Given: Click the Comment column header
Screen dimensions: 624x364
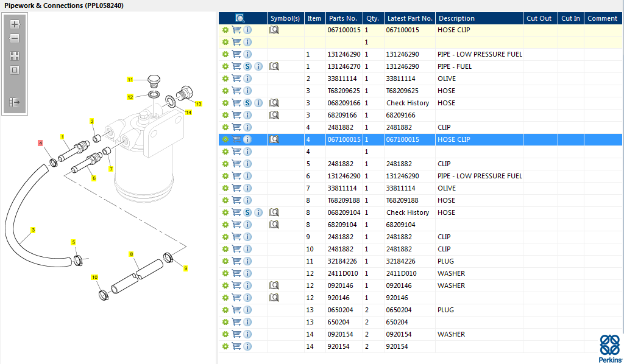Looking at the screenshot, I should coord(603,18).
